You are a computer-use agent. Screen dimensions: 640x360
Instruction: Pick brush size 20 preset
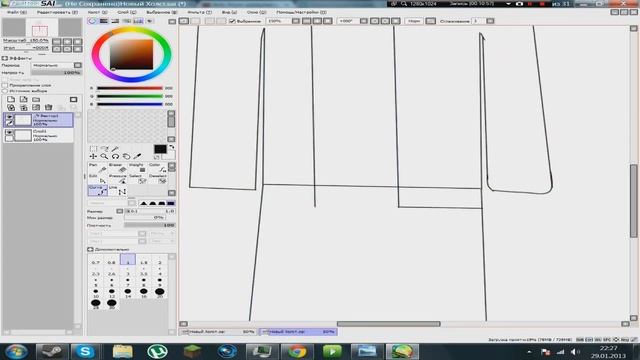click(160, 292)
